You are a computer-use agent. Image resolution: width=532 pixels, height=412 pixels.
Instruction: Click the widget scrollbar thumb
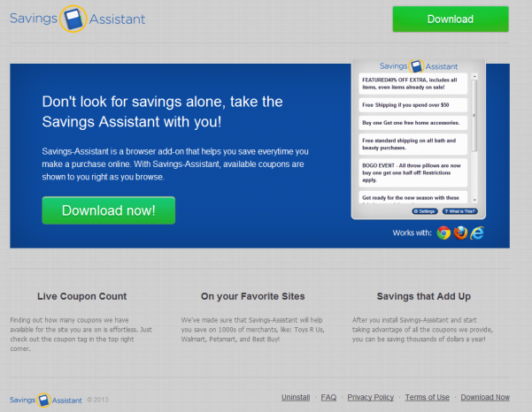click(474, 116)
